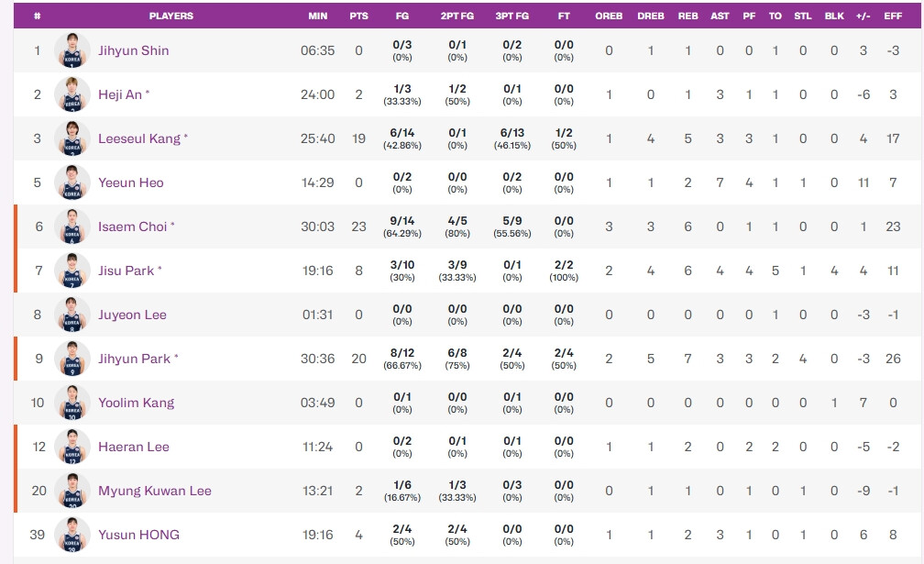Sort by the 3PT FG column header
The width and height of the screenshot is (924, 564).
[x=511, y=16]
